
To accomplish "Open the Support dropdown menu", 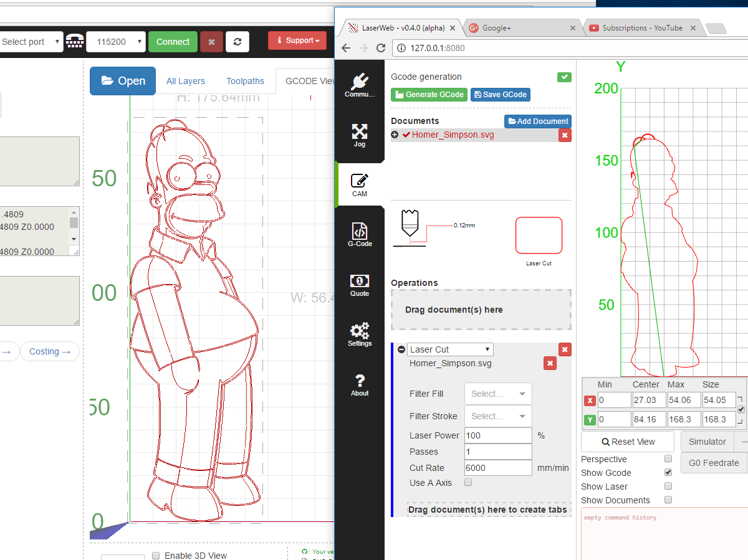I will pyautogui.click(x=298, y=40).
